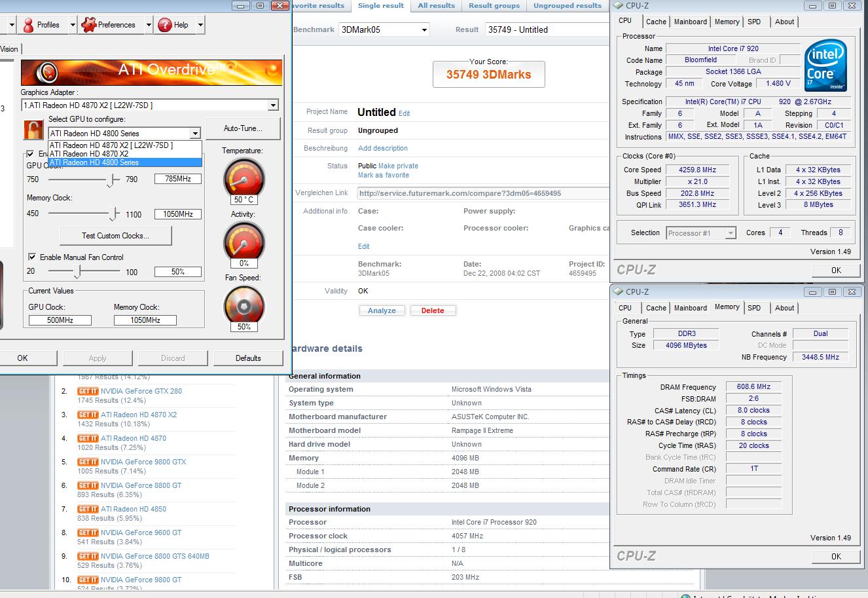Switch to the Result groups tab
Image resolution: width=868 pixels, height=598 pixels.
click(x=494, y=6)
